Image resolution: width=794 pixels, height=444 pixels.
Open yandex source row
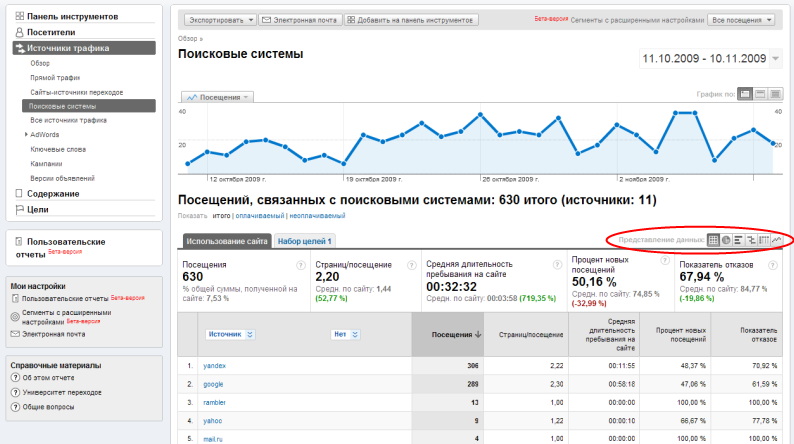point(215,366)
